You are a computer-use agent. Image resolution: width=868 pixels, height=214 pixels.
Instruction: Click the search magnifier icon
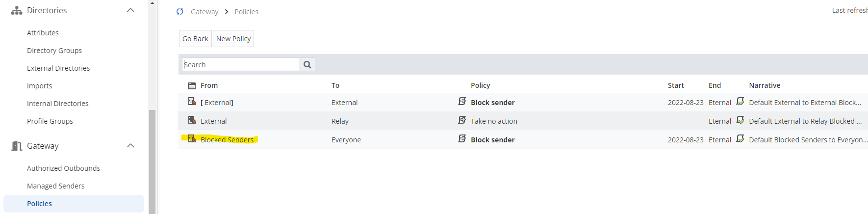pos(307,64)
